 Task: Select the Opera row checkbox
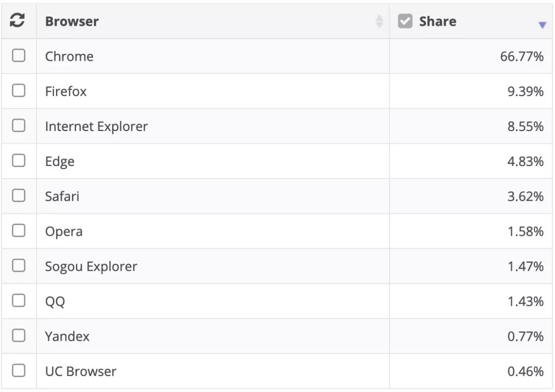(x=18, y=230)
